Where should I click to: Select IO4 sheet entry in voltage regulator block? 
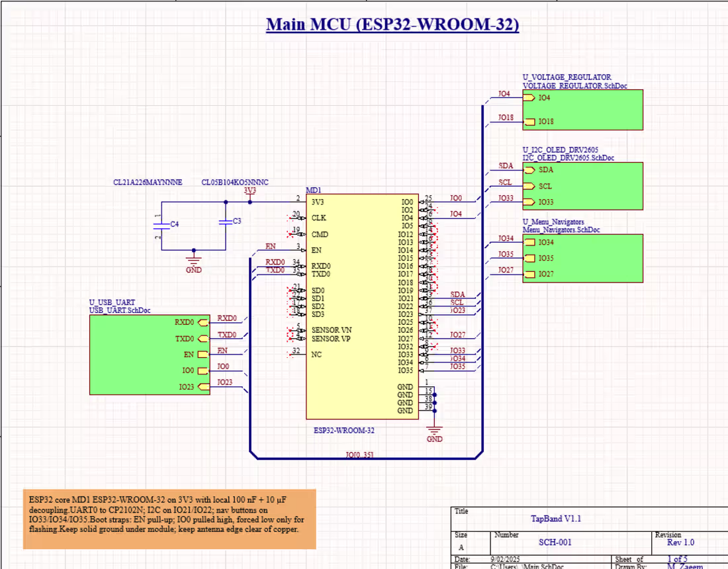click(x=536, y=97)
